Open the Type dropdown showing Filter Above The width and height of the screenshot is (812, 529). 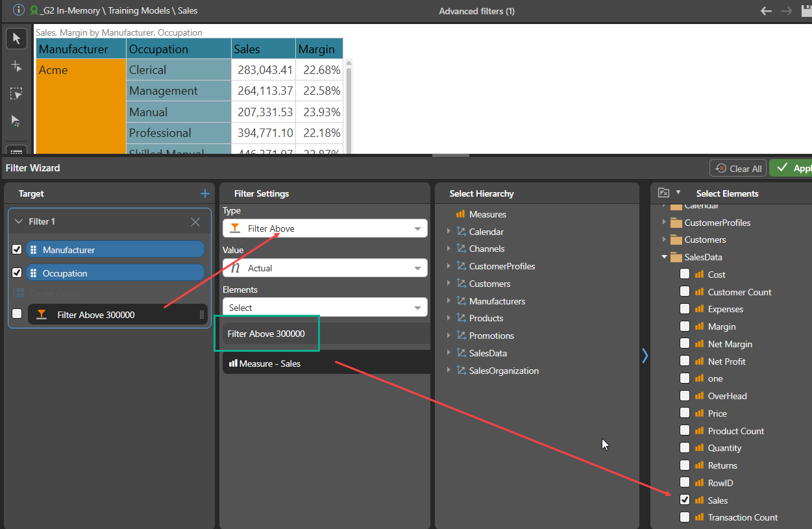[325, 228]
